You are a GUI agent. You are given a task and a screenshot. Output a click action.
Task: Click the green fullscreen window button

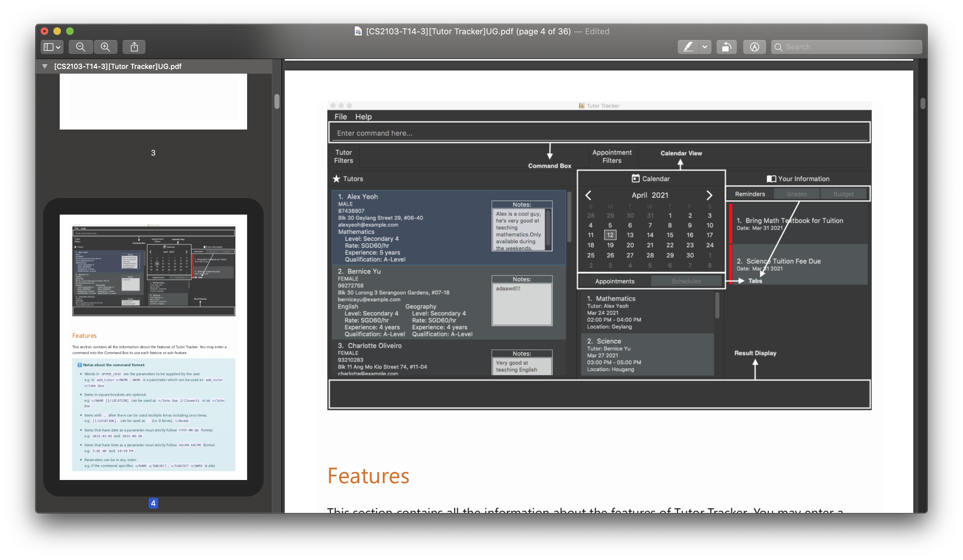[x=70, y=31]
